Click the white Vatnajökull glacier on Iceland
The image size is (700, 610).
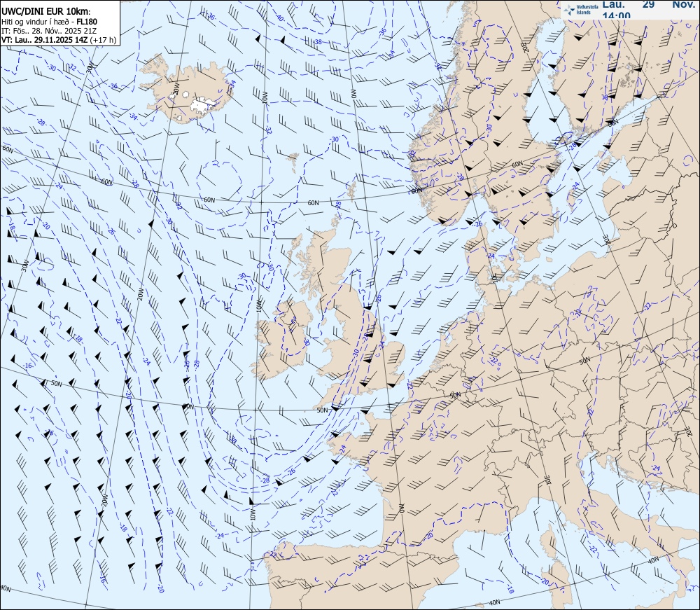(x=204, y=105)
